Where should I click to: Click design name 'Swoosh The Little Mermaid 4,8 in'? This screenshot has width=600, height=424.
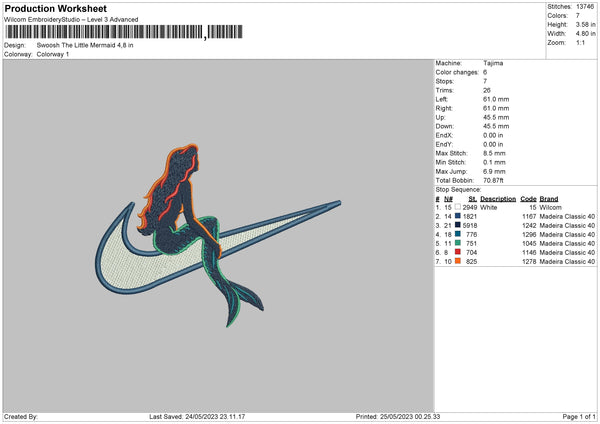(85, 45)
